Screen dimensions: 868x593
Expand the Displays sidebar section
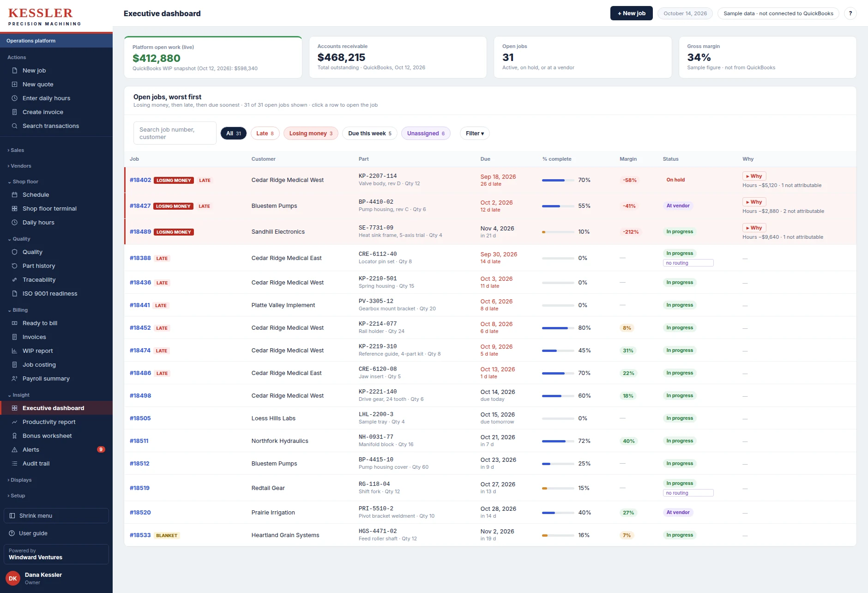(x=19, y=480)
